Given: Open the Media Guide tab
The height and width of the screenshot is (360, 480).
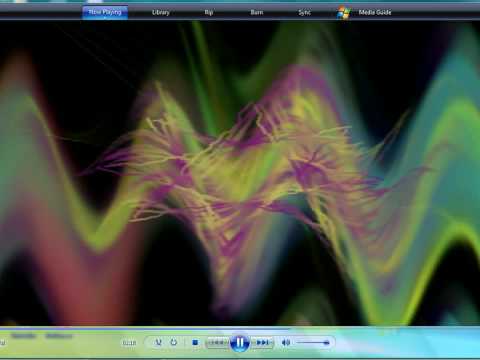Looking at the screenshot, I should click(375, 12).
